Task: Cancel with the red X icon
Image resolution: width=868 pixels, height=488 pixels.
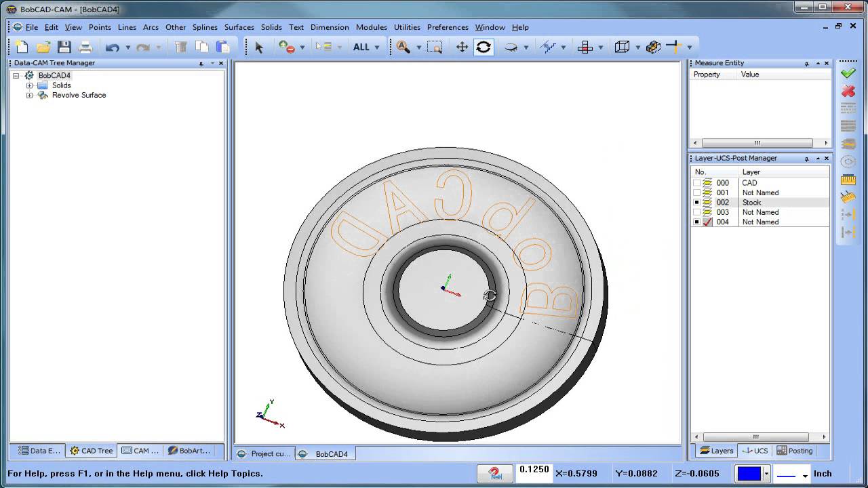Action: (848, 91)
